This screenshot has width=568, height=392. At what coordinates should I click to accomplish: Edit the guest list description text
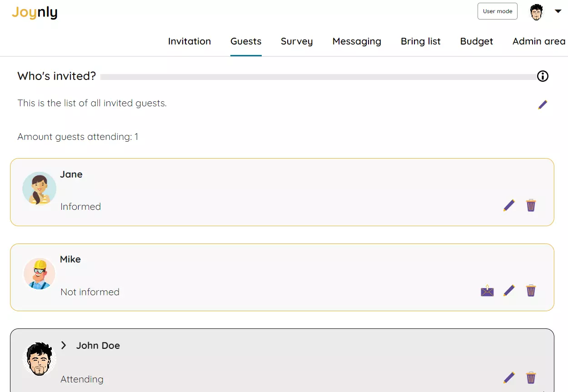pyautogui.click(x=543, y=105)
